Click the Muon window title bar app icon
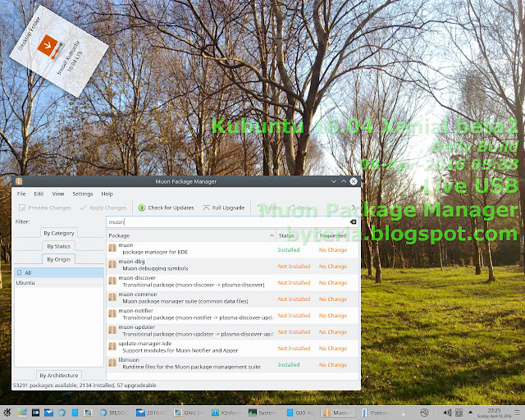The image size is (525, 420). (x=19, y=181)
